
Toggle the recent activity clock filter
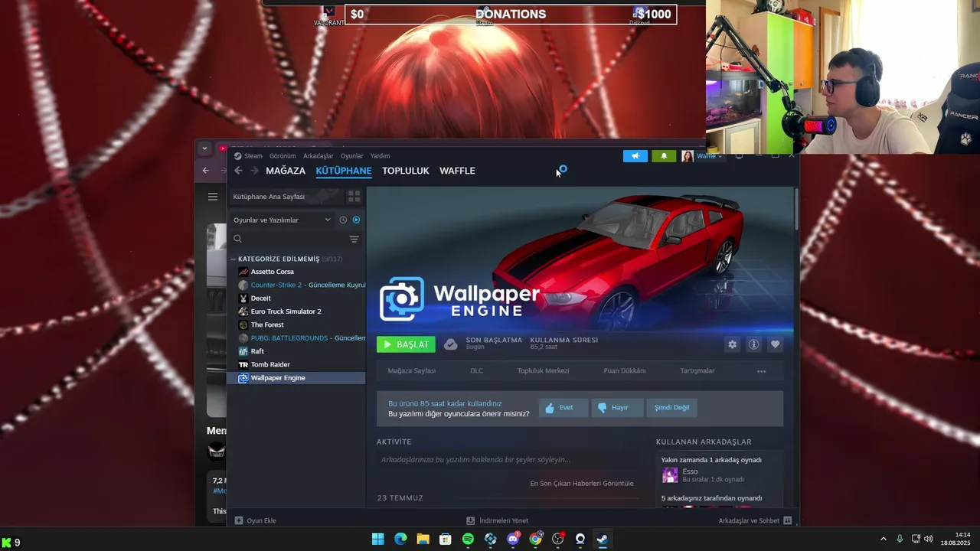(343, 220)
